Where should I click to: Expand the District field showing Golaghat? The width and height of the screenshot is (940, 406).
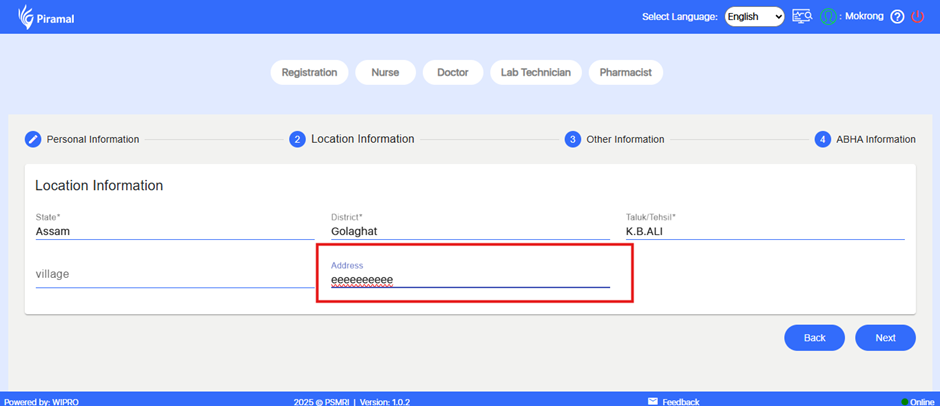tap(469, 231)
